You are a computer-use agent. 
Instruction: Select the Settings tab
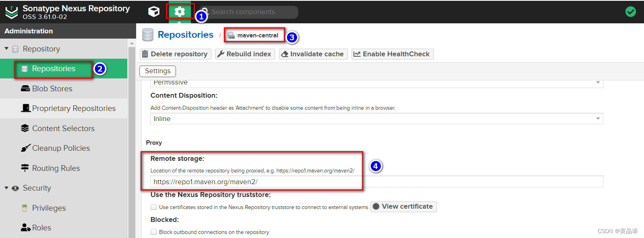pyautogui.click(x=157, y=71)
